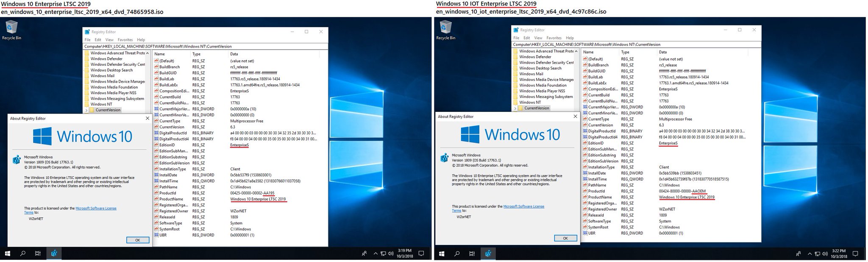Select Windows Media Player NSS key in left tree
Viewport: 868px width, 262px height.
(114, 93)
